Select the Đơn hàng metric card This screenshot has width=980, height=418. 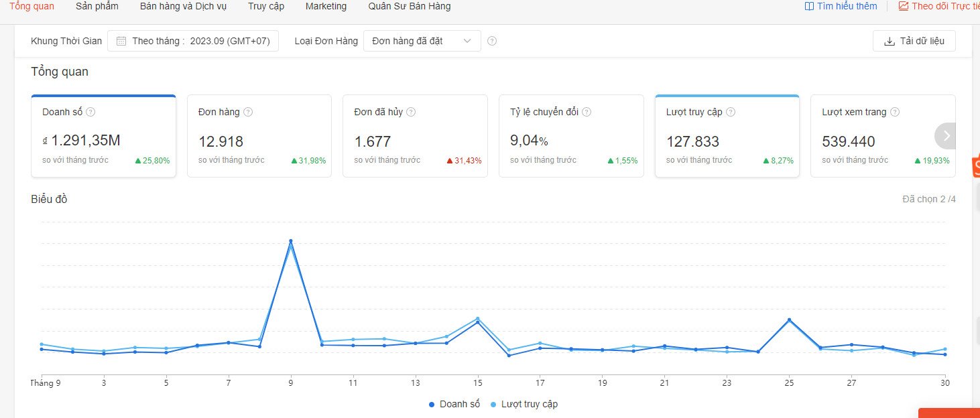click(259, 137)
